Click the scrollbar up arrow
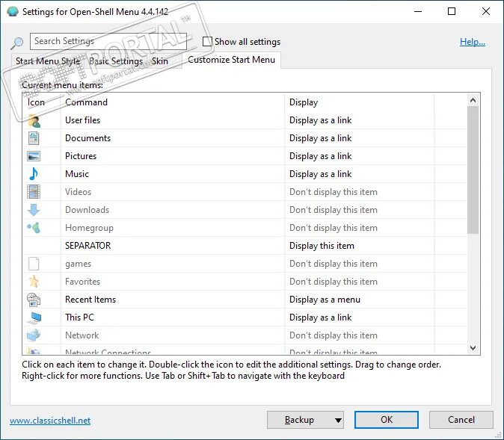 (x=473, y=101)
